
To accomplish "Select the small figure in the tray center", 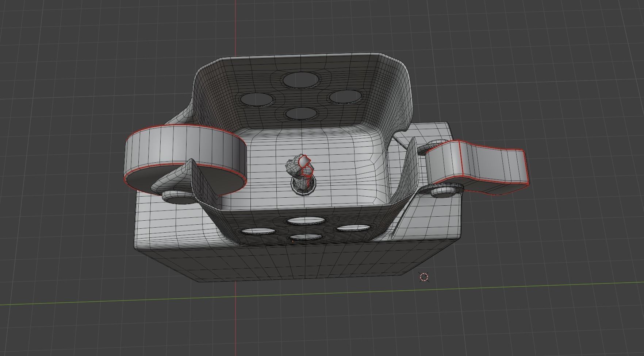I will pyautogui.click(x=302, y=175).
